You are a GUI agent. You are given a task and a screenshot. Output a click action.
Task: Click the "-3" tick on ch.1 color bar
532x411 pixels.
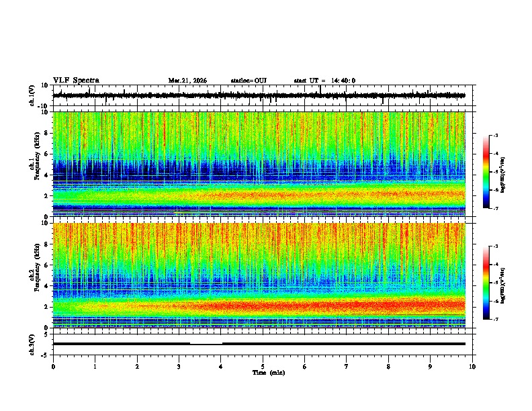tap(495, 135)
